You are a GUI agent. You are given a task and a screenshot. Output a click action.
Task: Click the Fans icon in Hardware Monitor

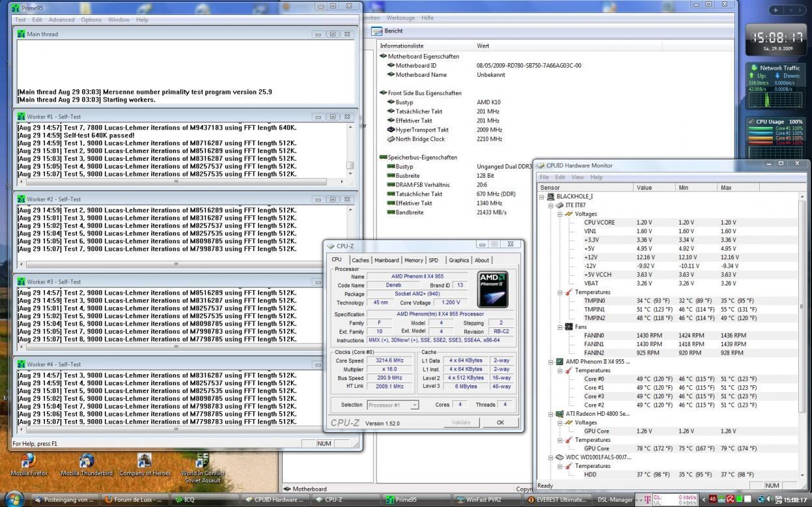tap(568, 327)
